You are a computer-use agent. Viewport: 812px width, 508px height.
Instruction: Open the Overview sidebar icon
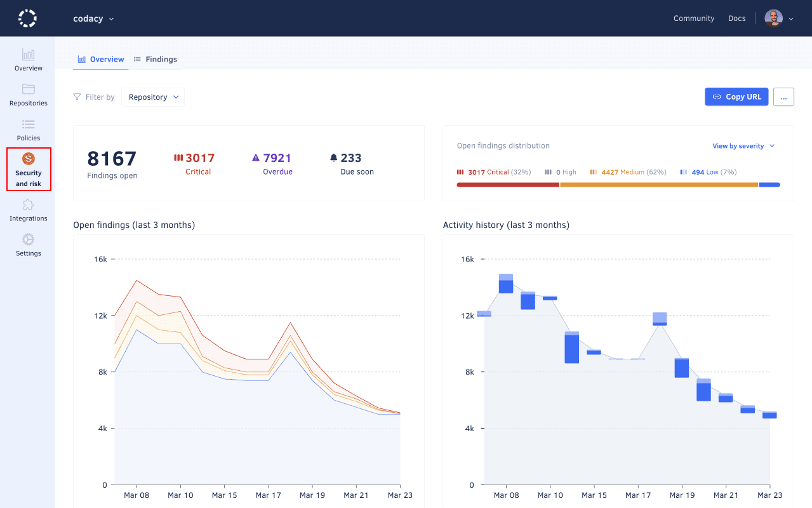[x=29, y=55]
